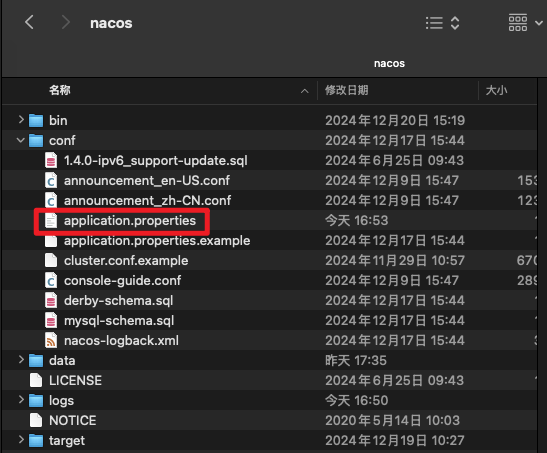Click the nacos-logback.xml RSS-style icon

tap(51, 340)
